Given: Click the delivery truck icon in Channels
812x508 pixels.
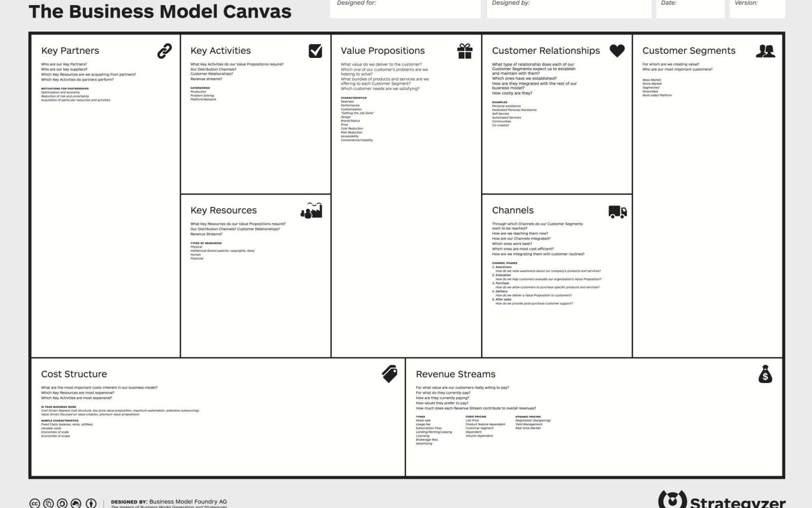Looking at the screenshot, I should pos(617,211).
